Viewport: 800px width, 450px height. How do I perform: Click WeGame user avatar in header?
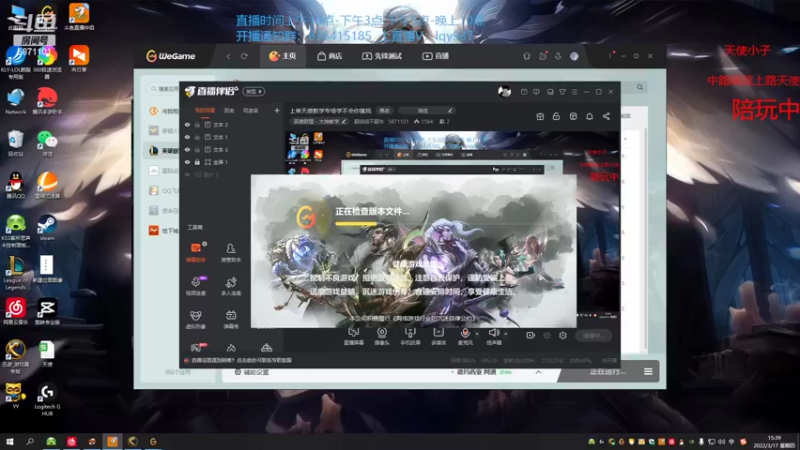coord(574,56)
